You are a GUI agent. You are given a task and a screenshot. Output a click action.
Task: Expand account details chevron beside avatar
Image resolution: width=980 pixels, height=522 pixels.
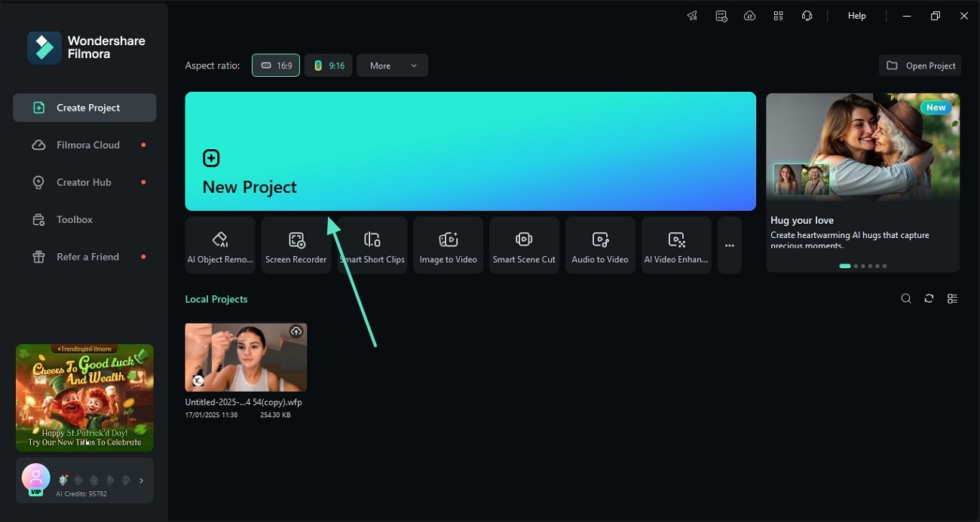(x=141, y=481)
